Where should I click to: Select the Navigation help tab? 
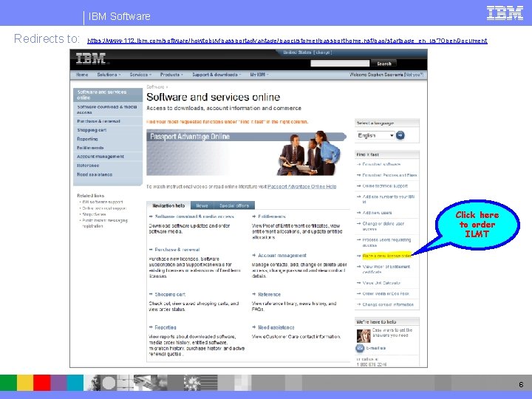point(168,205)
